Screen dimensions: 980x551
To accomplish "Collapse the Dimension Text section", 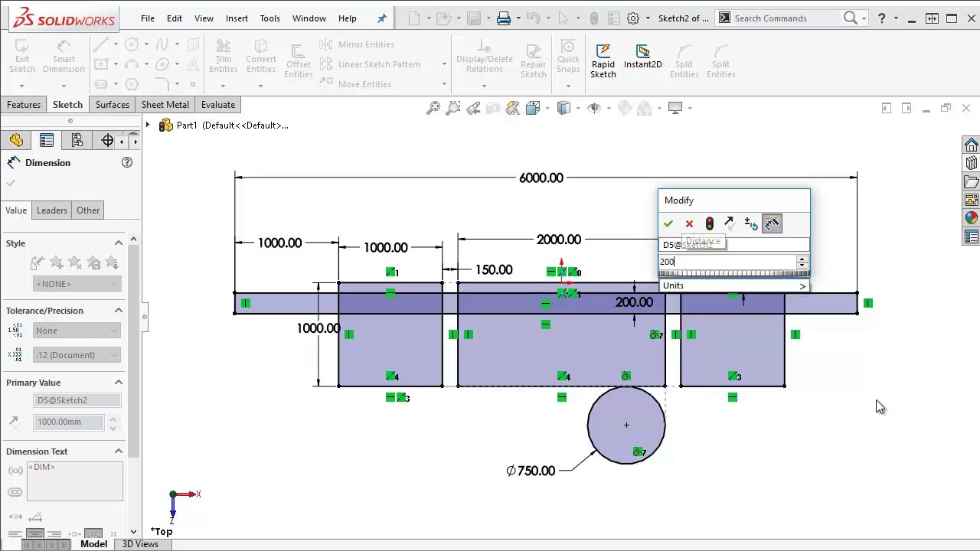I will (119, 452).
